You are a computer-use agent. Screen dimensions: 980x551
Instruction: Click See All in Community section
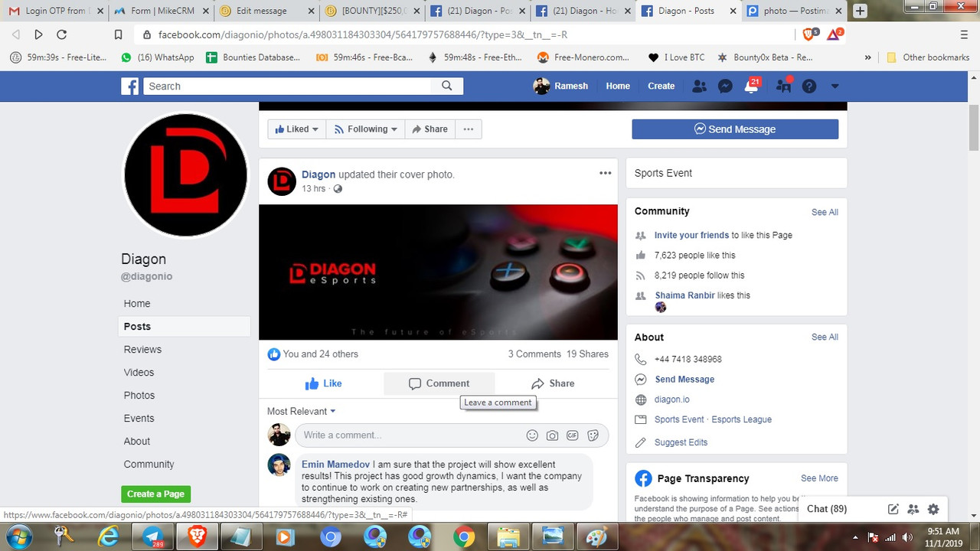pyautogui.click(x=825, y=212)
